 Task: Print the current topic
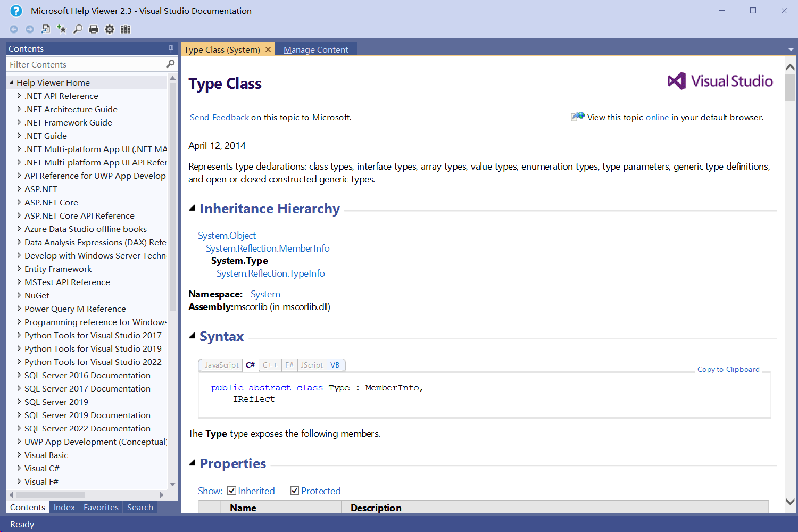(94, 29)
